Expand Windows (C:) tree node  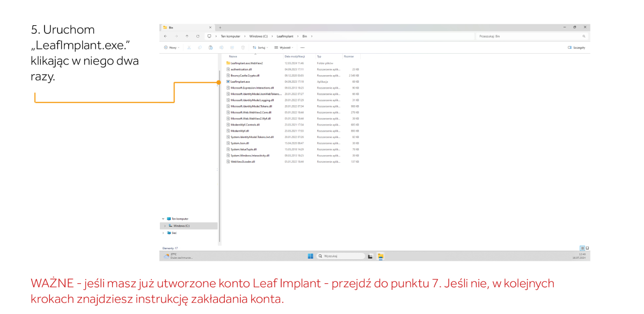pyautogui.click(x=165, y=226)
